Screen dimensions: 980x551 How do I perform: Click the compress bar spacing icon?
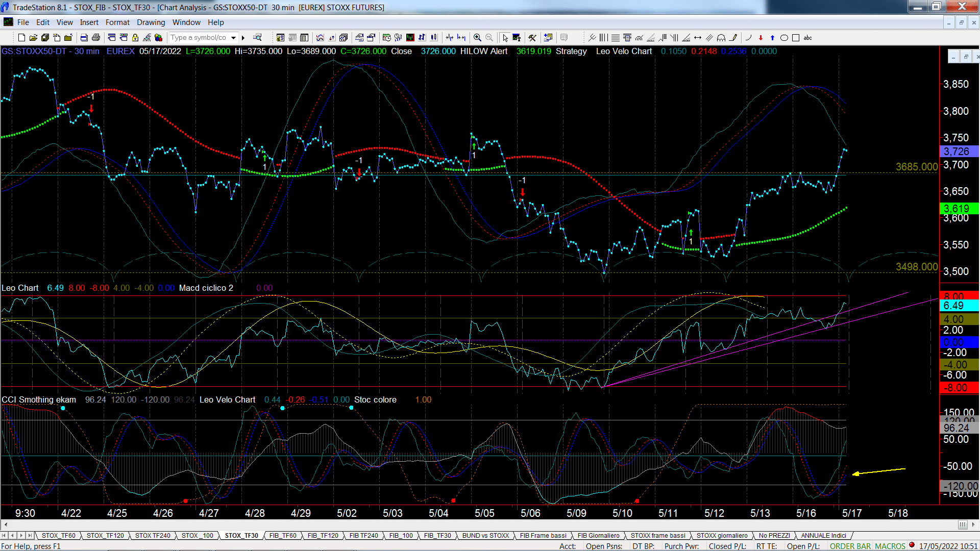point(450,38)
